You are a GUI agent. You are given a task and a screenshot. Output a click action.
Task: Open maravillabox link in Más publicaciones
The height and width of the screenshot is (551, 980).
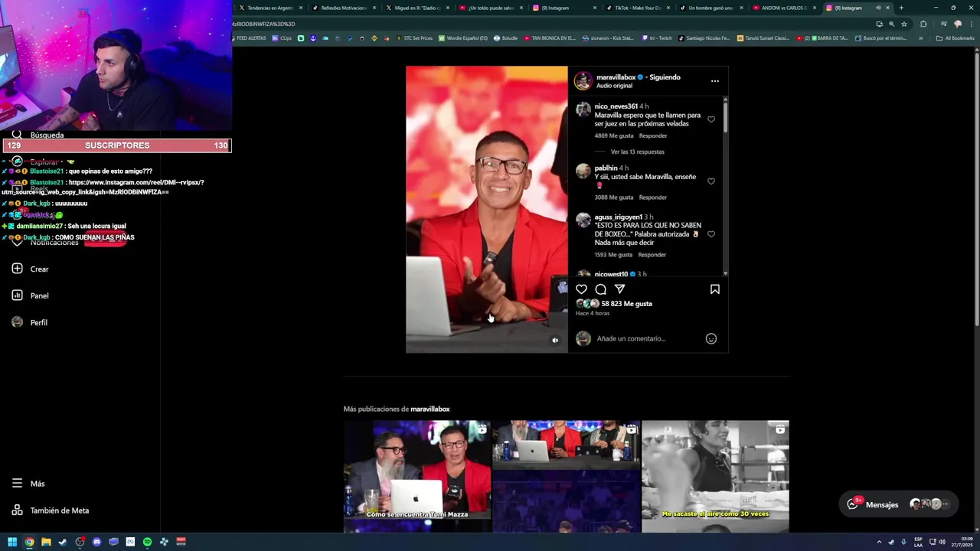430,409
